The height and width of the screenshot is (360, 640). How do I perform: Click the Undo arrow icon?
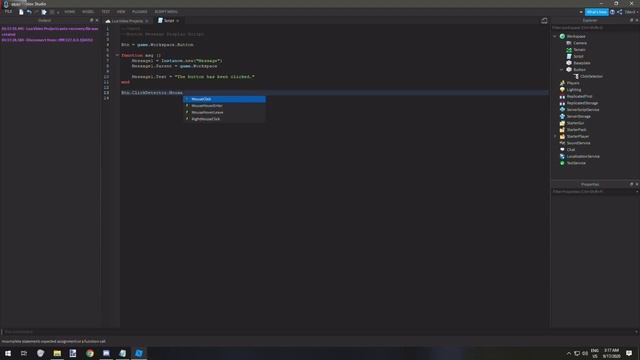coord(29,12)
